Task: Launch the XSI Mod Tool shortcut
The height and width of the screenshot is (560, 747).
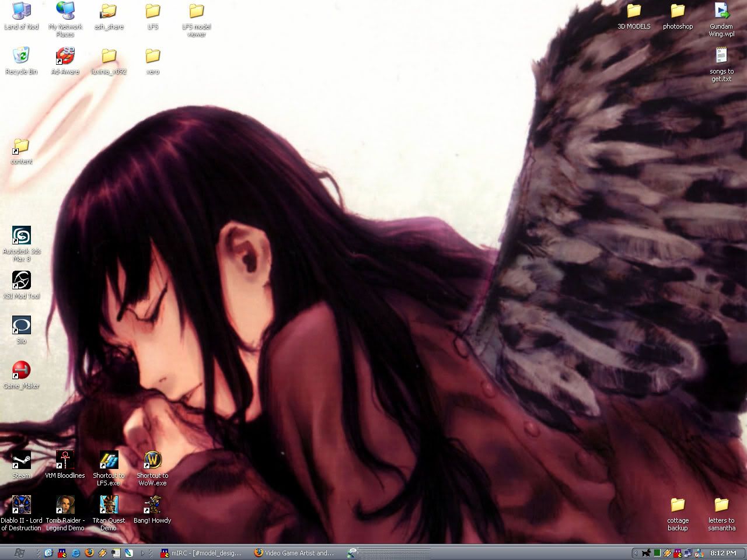Action: click(x=22, y=285)
